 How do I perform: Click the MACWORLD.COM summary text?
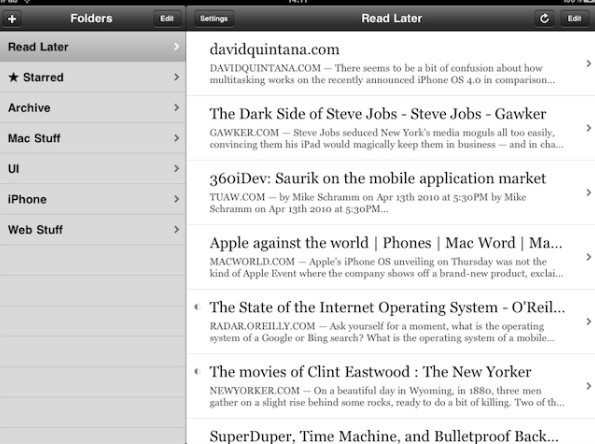click(386, 268)
